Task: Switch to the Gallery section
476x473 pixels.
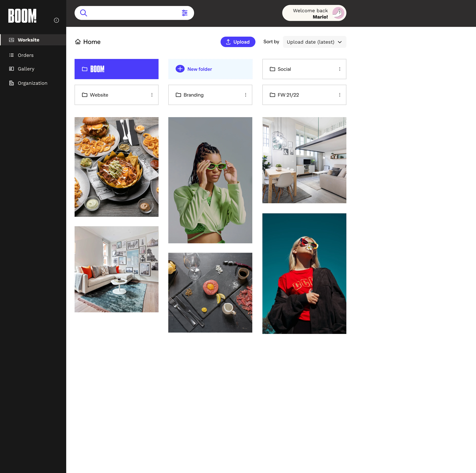Action: 26,69
